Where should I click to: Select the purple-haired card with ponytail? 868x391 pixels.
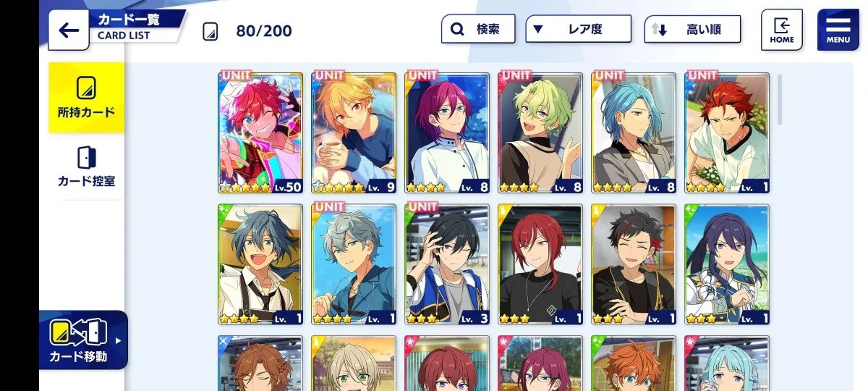pyautogui.click(x=727, y=264)
